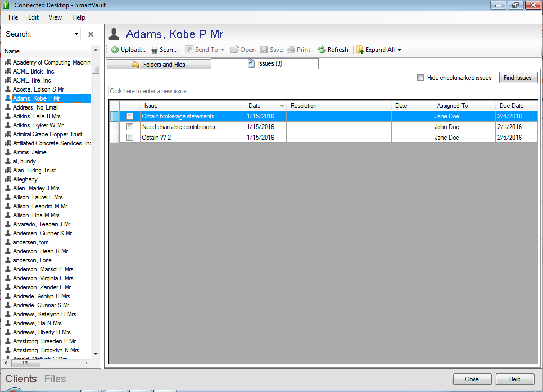543x392 pixels.
Task: Click the Save disk icon
Action: click(264, 50)
